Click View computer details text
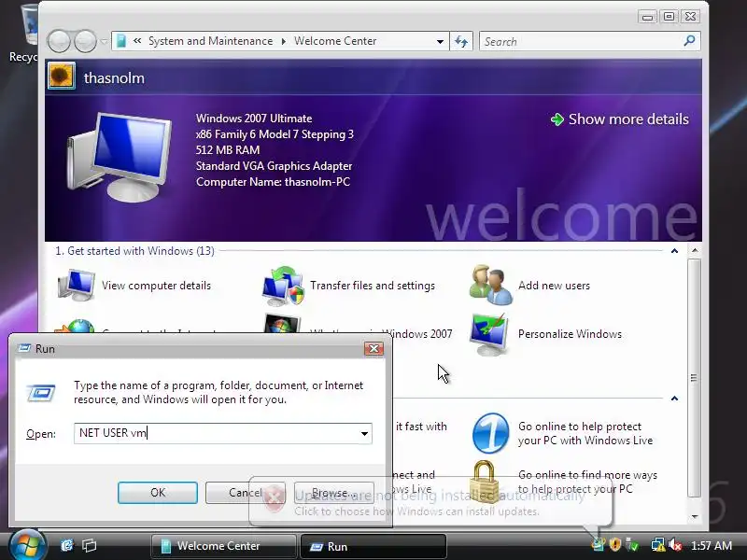The image size is (747, 560). [x=156, y=286]
